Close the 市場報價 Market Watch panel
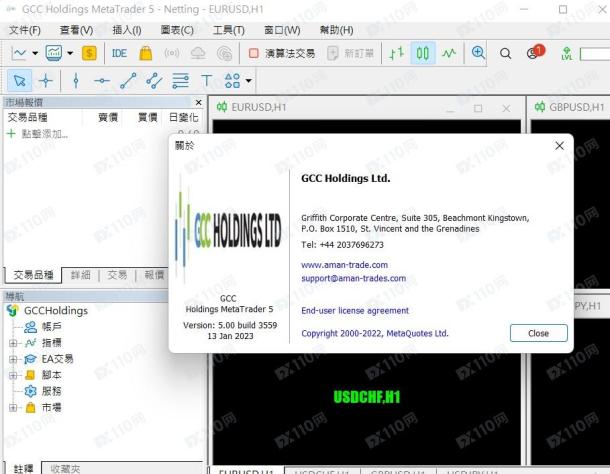This screenshot has height=474, width=610. 198,102
